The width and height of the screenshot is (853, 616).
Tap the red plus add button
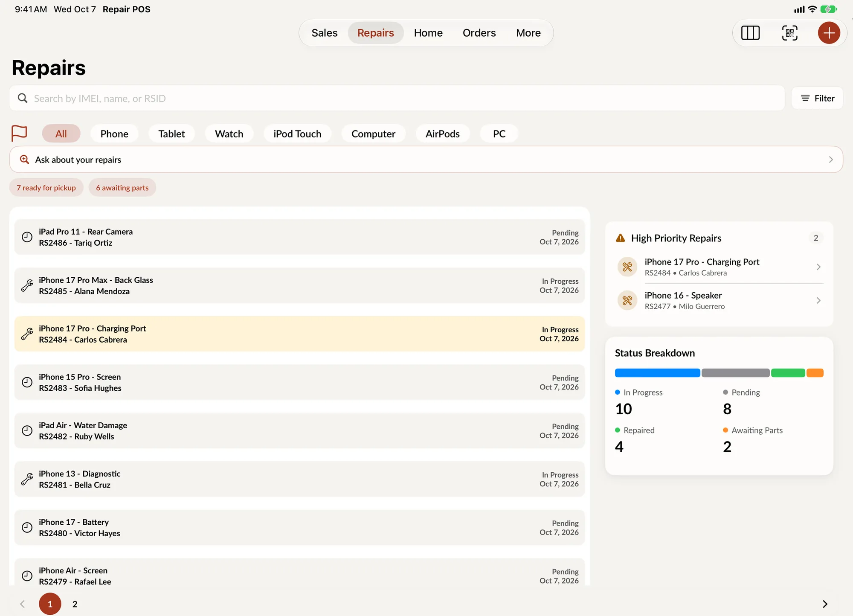click(x=829, y=33)
